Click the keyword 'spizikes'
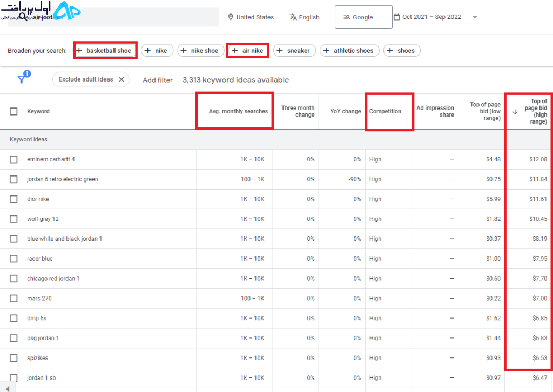The width and height of the screenshot is (553, 392). (37, 358)
